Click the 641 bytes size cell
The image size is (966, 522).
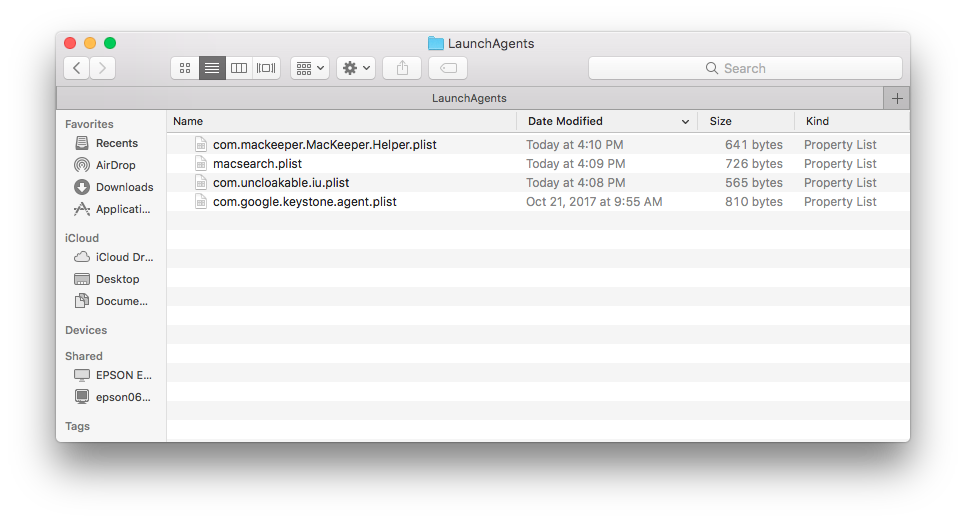click(753, 144)
